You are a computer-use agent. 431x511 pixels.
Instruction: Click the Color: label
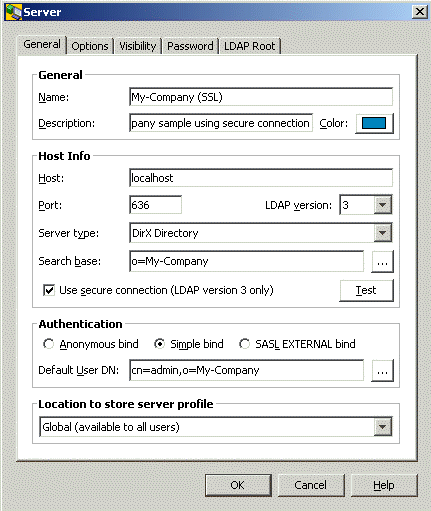click(333, 123)
